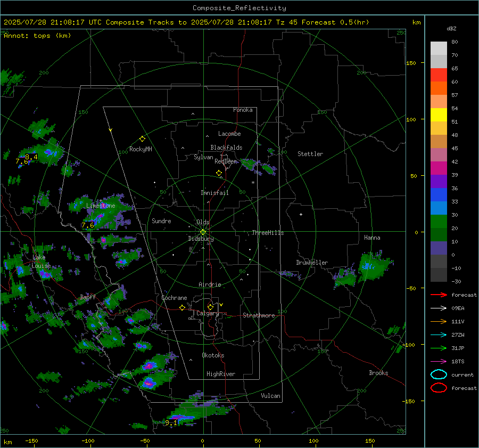The image size is (479, 448).
Task: Select the yellow diamond marker below Cochrane
Action: (x=182, y=308)
